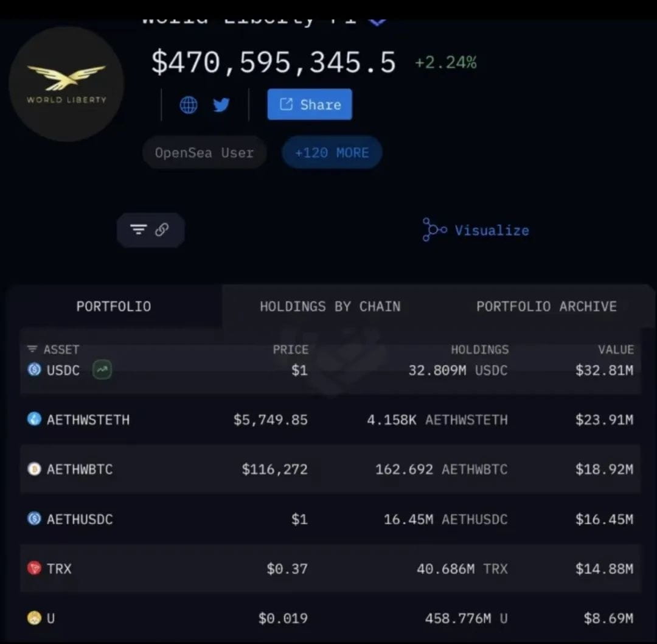The image size is (657, 644).
Task: Click the U token icon
Action: click(x=34, y=618)
